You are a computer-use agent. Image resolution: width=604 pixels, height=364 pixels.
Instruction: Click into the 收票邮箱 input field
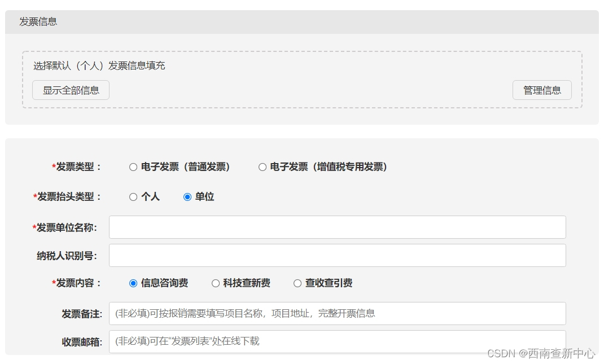[x=338, y=341]
